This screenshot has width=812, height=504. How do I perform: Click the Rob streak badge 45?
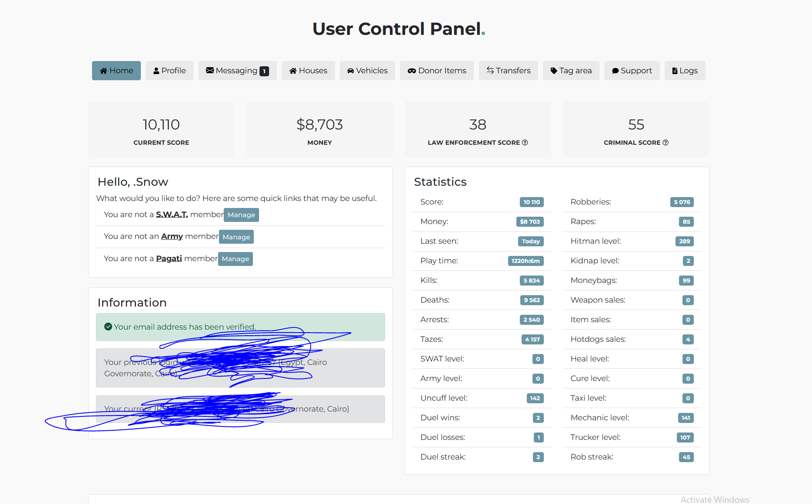(x=686, y=457)
